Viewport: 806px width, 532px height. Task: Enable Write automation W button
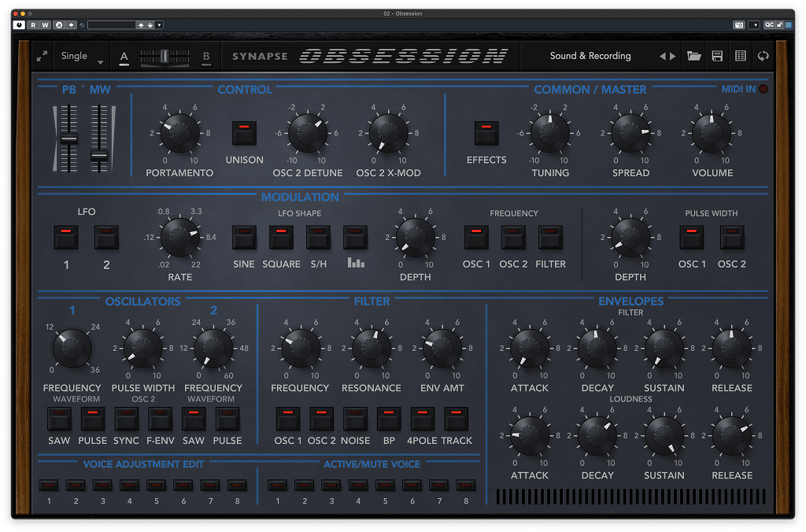(x=45, y=24)
